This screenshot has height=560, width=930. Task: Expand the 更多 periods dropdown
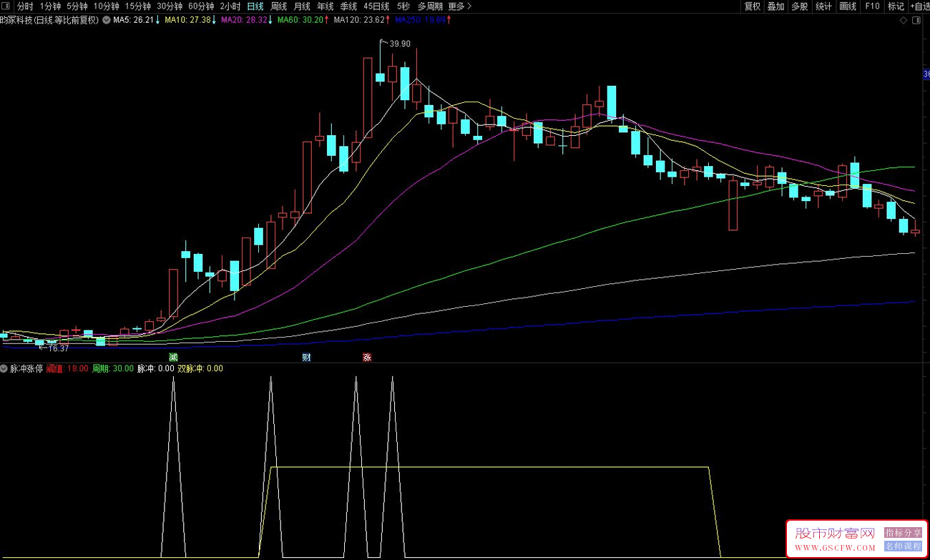coord(460,6)
